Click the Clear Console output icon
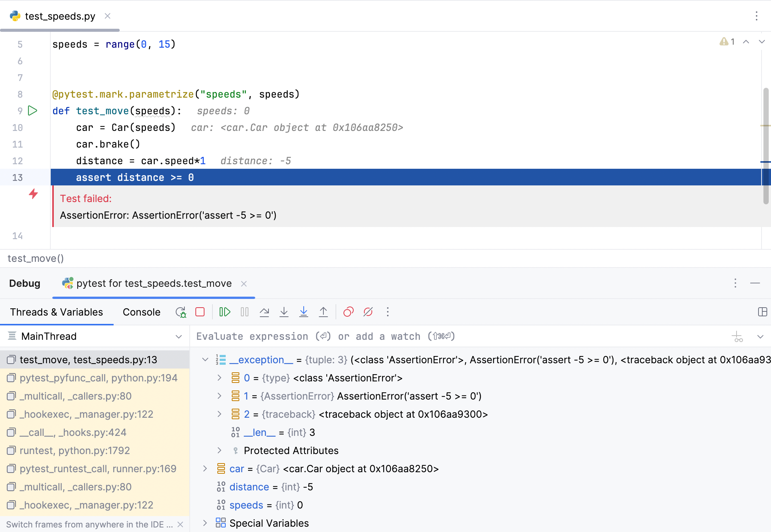This screenshot has height=532, width=771. [x=367, y=312]
